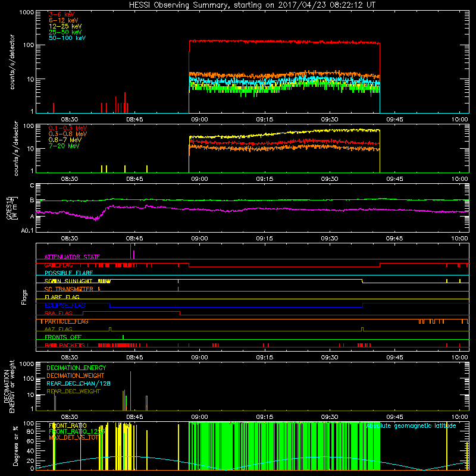Click the magenta attenuator state spike
This screenshot has width=476, height=476.
[131, 251]
